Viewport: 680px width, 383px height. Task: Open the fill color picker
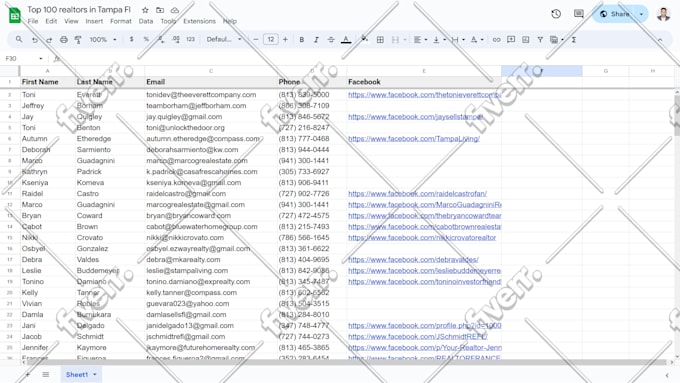364,39
